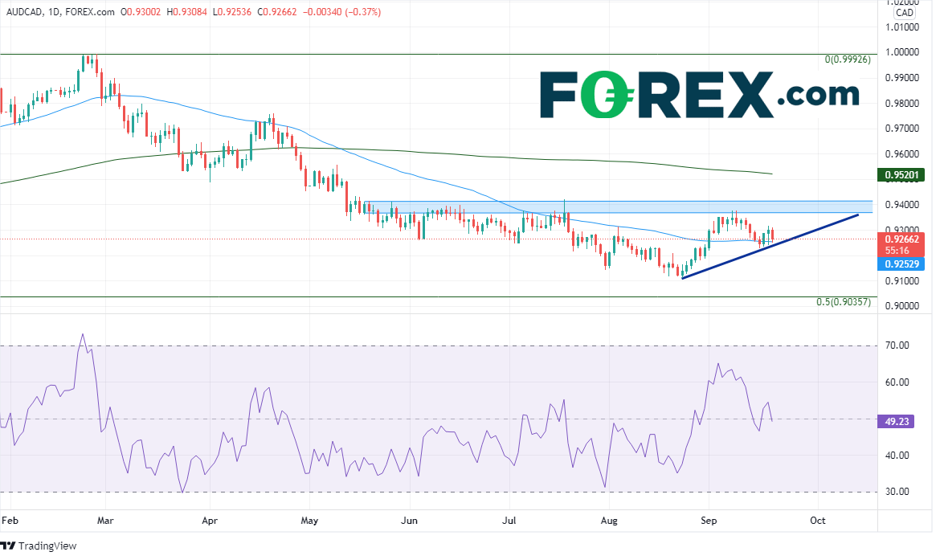The image size is (940, 560).
Task: Click the Jun label on the time axis
Action: click(x=409, y=521)
